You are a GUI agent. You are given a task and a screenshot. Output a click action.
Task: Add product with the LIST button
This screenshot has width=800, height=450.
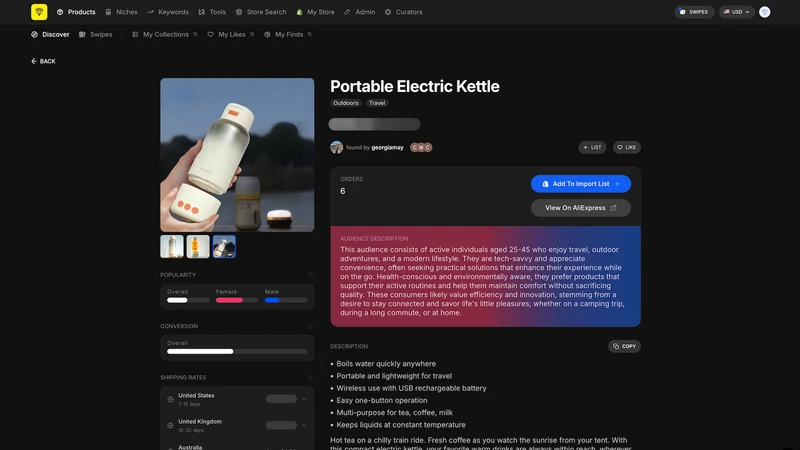click(x=592, y=147)
